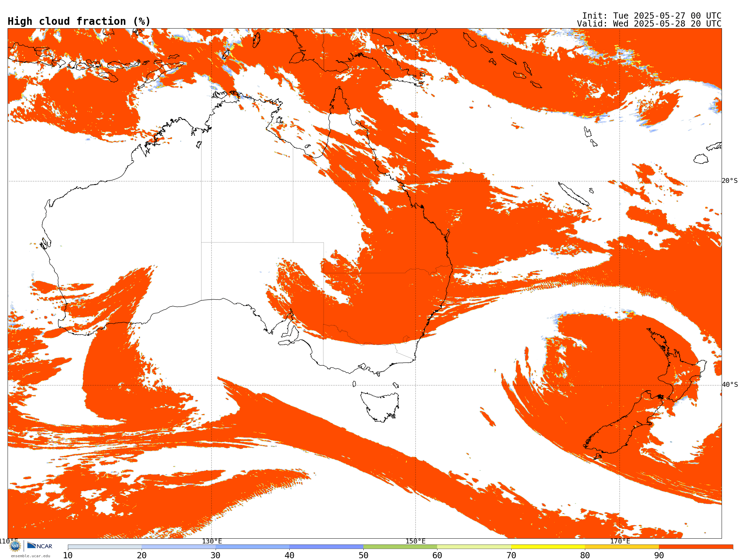The width and height of the screenshot is (744, 560).
Task: Click the colorbar tick label '20'
Action: 142,555
